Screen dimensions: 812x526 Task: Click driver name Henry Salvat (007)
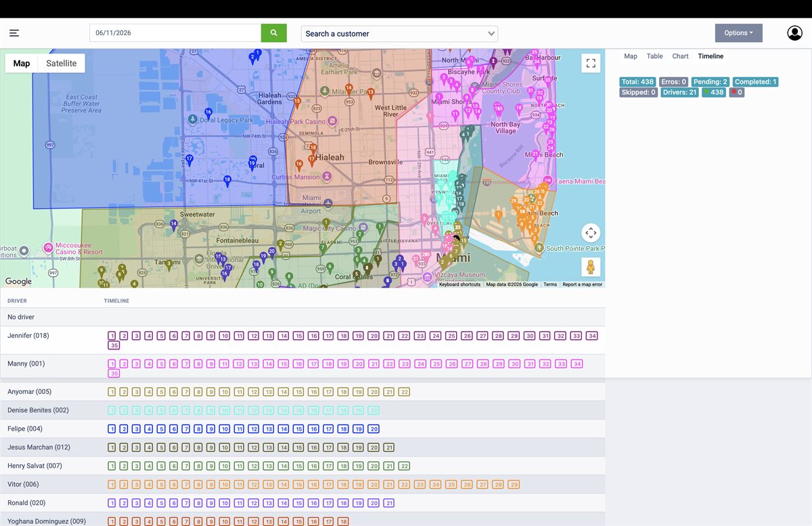[35, 466]
